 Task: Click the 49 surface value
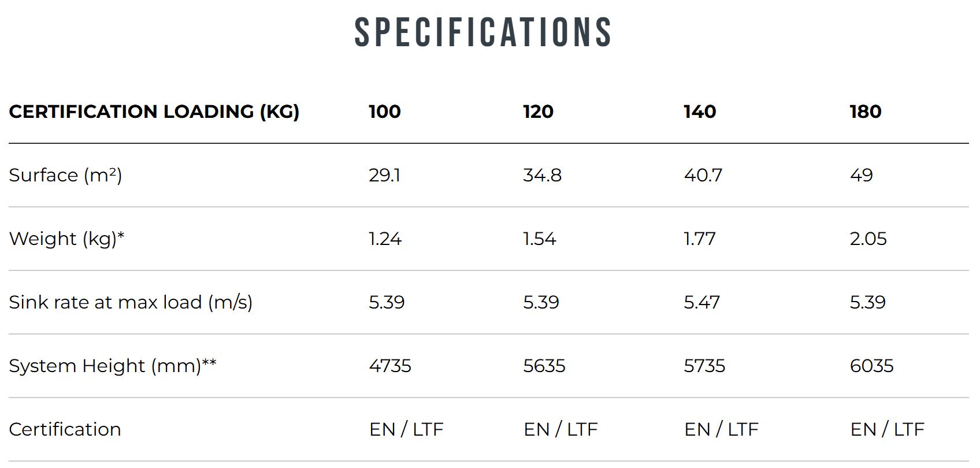(861, 175)
